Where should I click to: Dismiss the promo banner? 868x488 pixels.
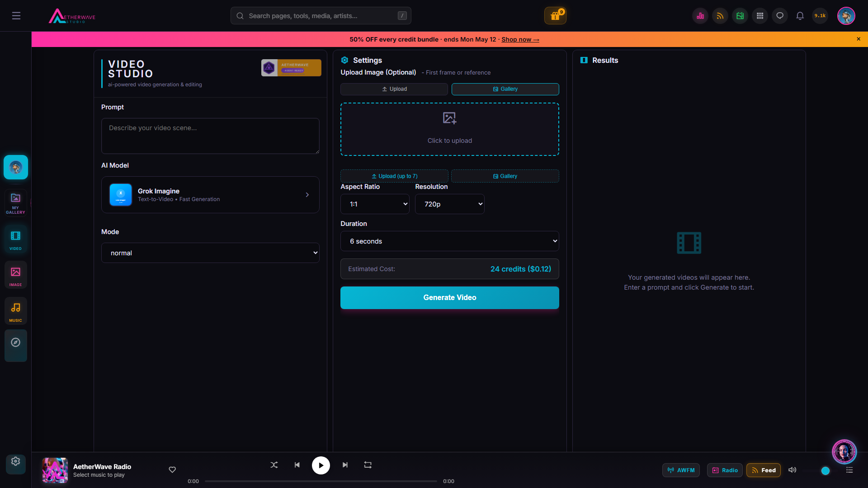[x=859, y=39]
